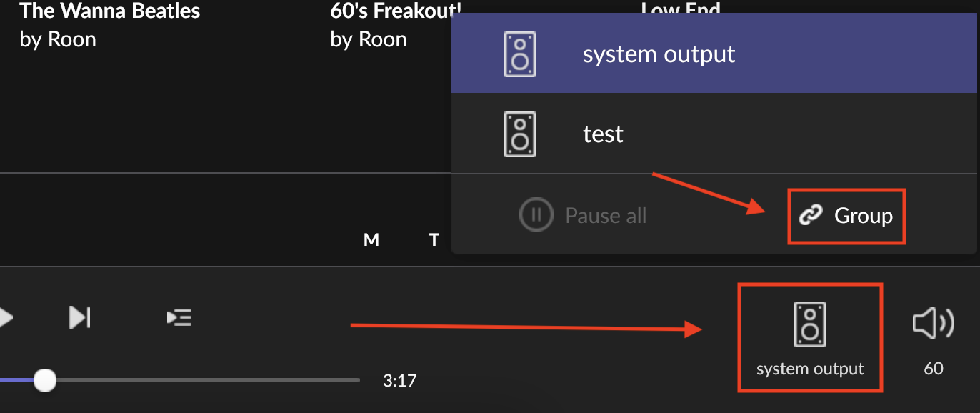Click the Group link icon
Viewport: 980px width, 413px height.
(x=811, y=216)
